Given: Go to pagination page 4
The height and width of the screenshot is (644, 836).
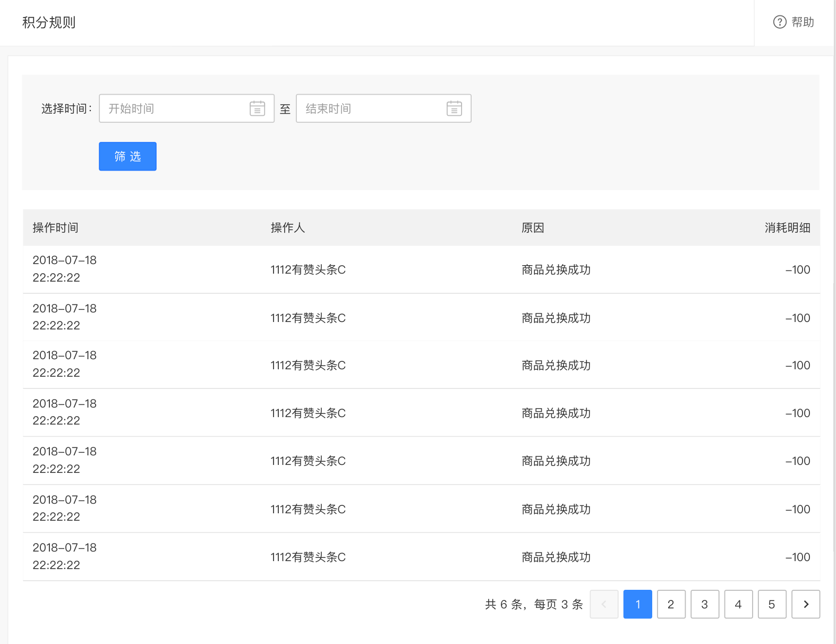Looking at the screenshot, I should click(738, 604).
